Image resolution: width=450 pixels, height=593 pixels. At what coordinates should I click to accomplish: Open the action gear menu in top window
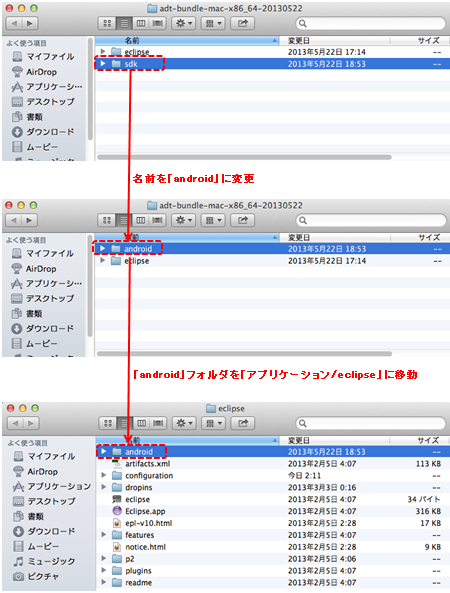coord(184,23)
